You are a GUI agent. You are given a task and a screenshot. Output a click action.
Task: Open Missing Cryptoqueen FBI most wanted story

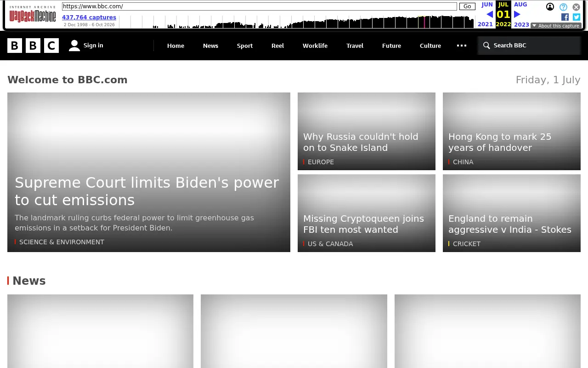(363, 224)
